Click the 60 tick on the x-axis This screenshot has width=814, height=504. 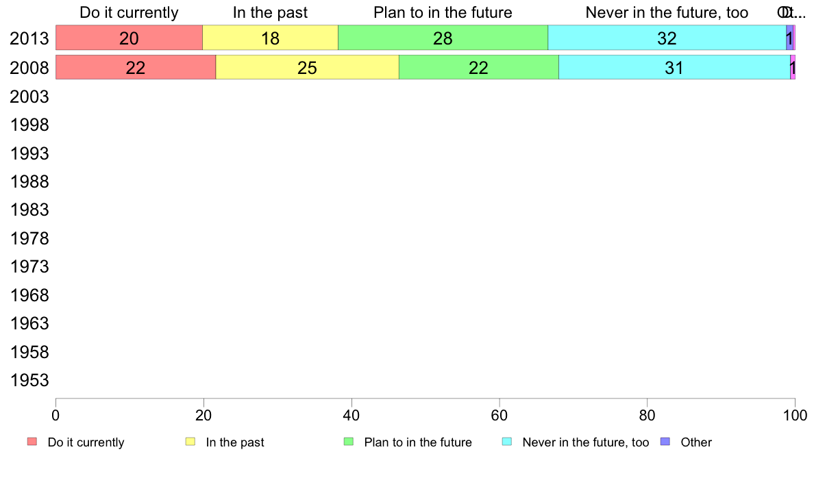click(500, 415)
